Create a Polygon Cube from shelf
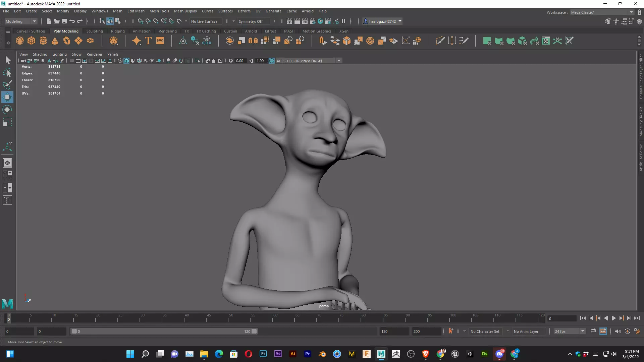The width and height of the screenshot is (644, 362). coord(32,41)
